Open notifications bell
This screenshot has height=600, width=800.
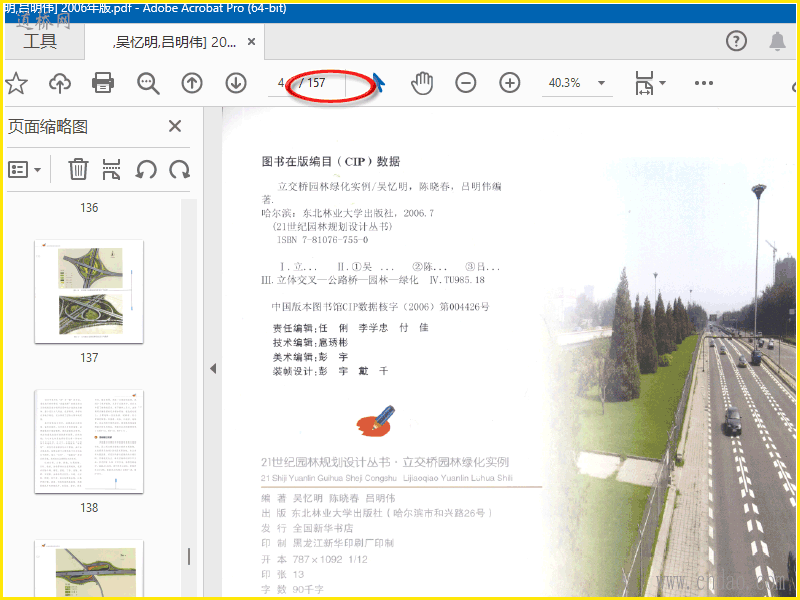(x=777, y=41)
